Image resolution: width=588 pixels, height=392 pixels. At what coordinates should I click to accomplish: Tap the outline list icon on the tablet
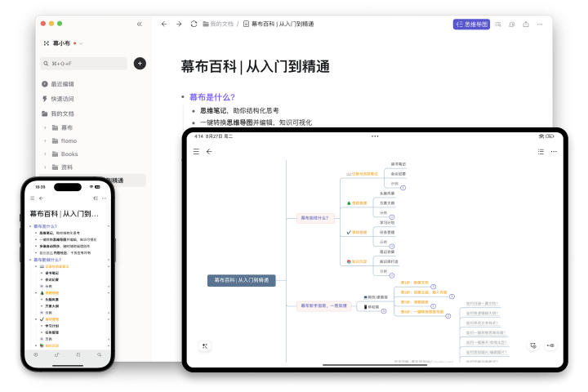541,151
